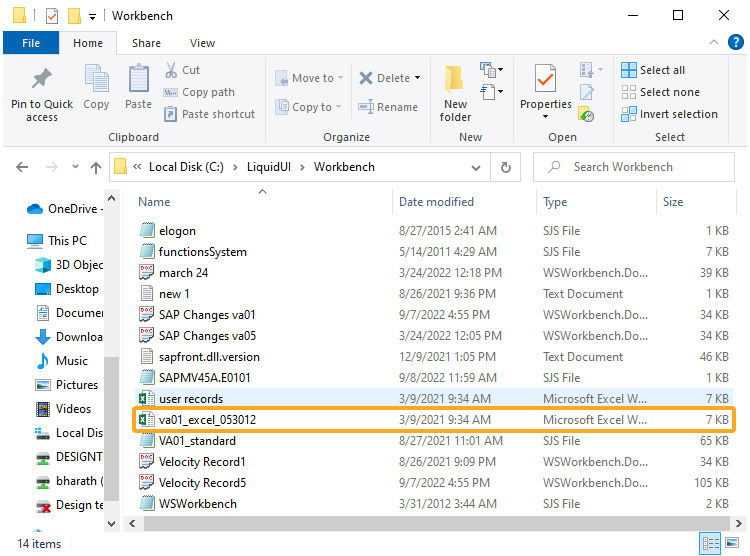Image resolution: width=750 pixels, height=556 pixels.
Task: Click the horizontal scrollbar under the file list
Action: 436,523
